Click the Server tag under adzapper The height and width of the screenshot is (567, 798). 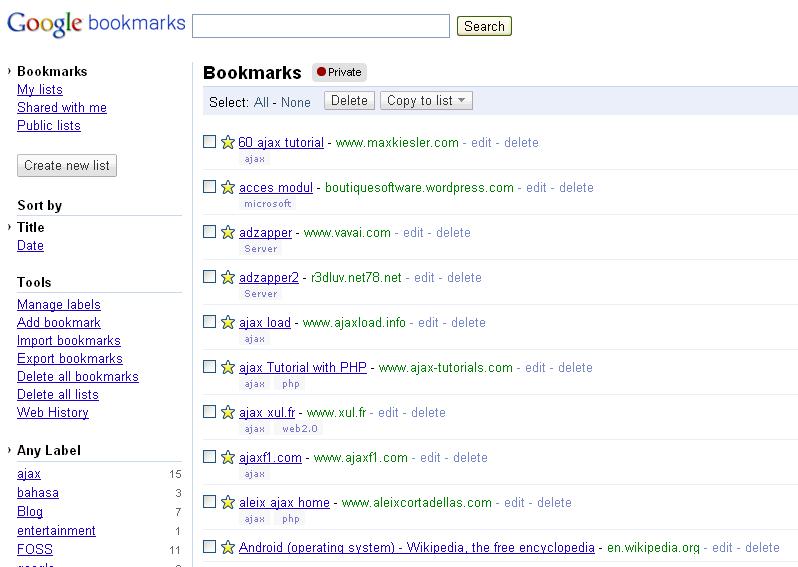261,249
